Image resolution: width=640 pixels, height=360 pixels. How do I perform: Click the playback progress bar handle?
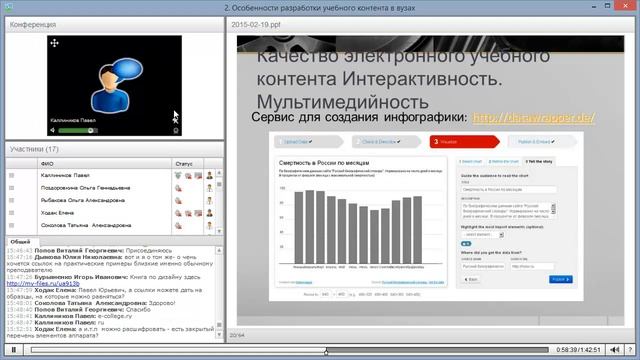coord(326,351)
